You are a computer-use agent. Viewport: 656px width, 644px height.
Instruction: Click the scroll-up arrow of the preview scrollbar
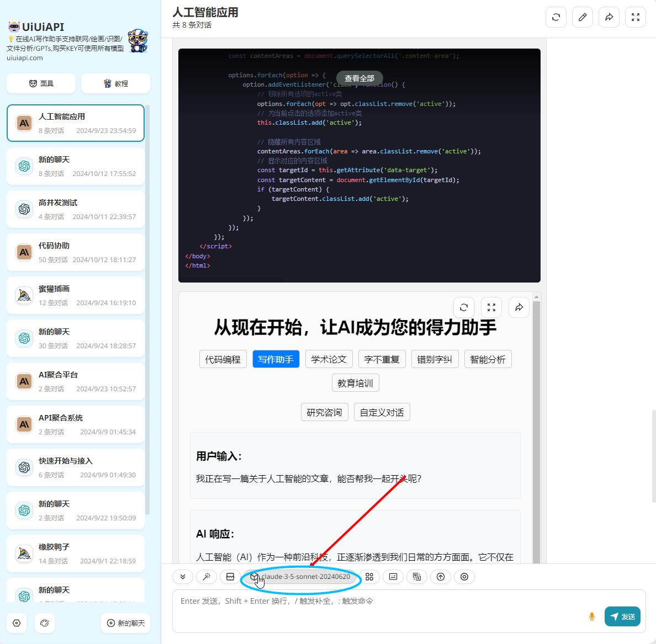tap(536, 297)
